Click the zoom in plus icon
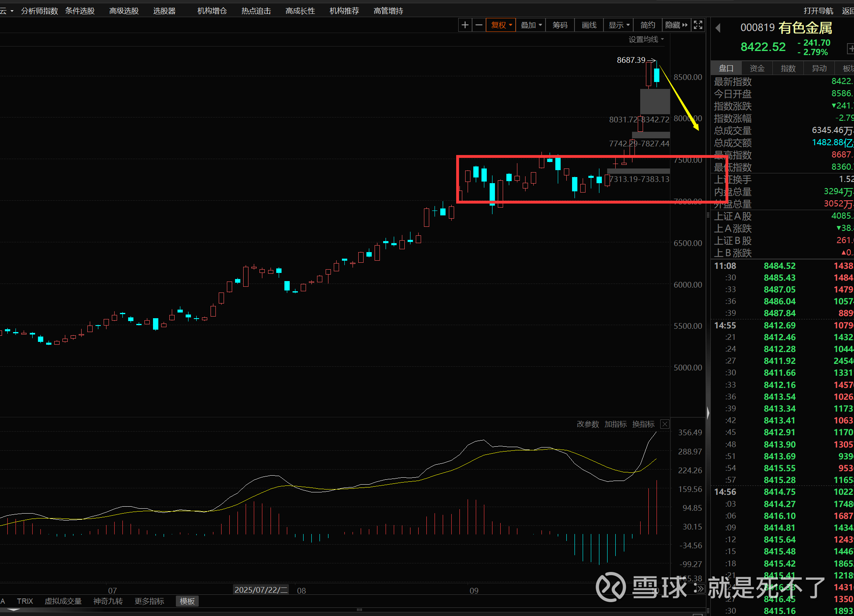Viewport: 854px width, 616px height. click(x=465, y=25)
